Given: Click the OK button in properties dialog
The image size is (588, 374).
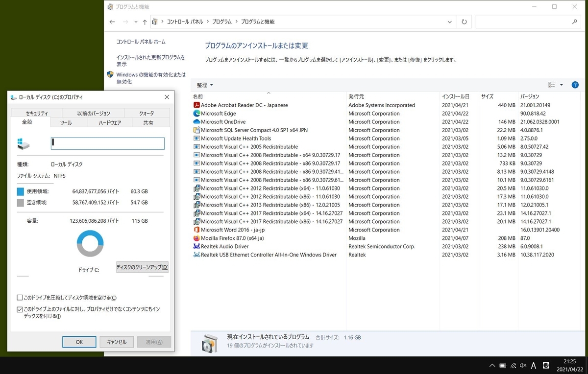Looking at the screenshot, I should tap(79, 342).
